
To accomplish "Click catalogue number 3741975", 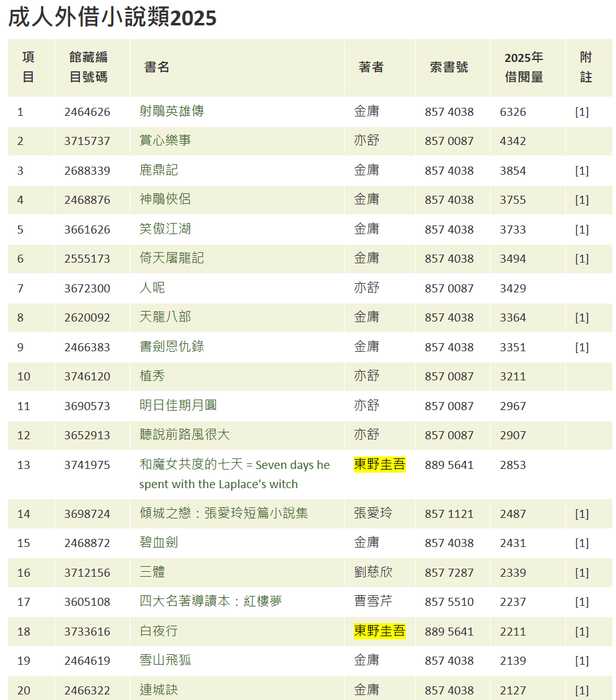I will click(x=87, y=465).
